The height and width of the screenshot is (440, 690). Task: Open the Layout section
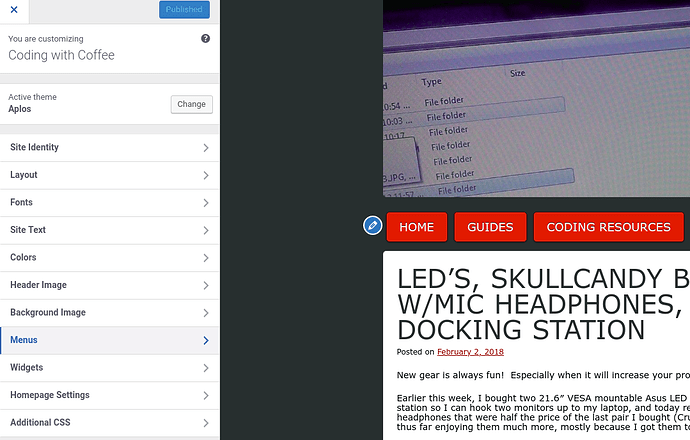click(110, 175)
